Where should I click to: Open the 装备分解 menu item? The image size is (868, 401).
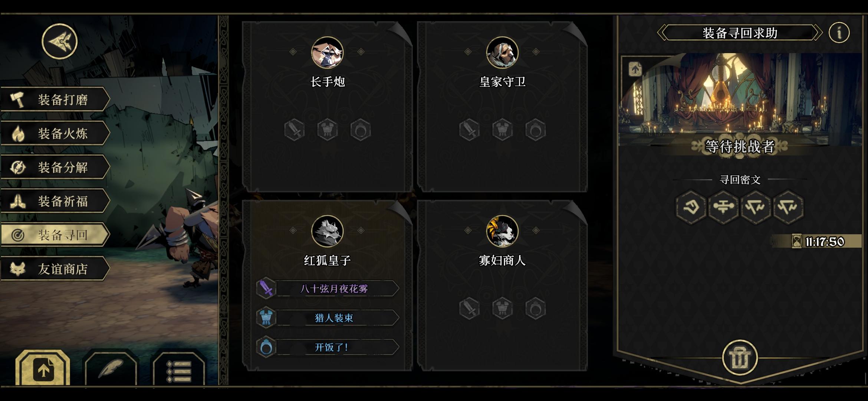(55, 167)
